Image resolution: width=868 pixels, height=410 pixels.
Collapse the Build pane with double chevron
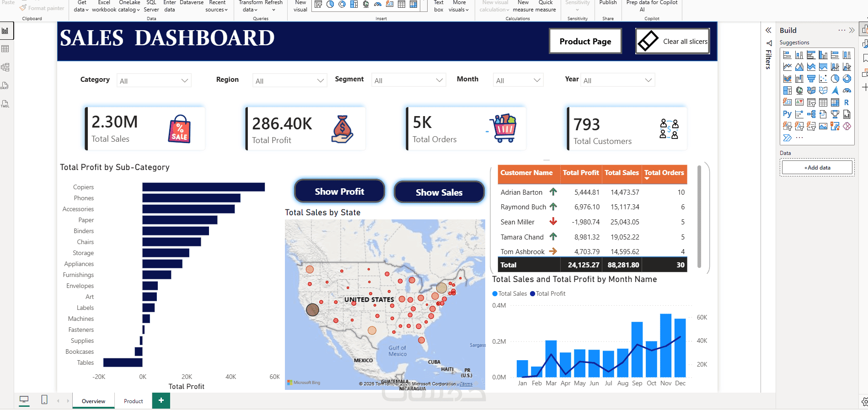point(852,30)
